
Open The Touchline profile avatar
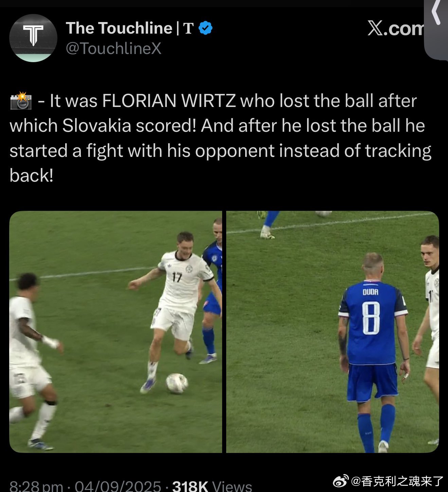[x=33, y=38]
